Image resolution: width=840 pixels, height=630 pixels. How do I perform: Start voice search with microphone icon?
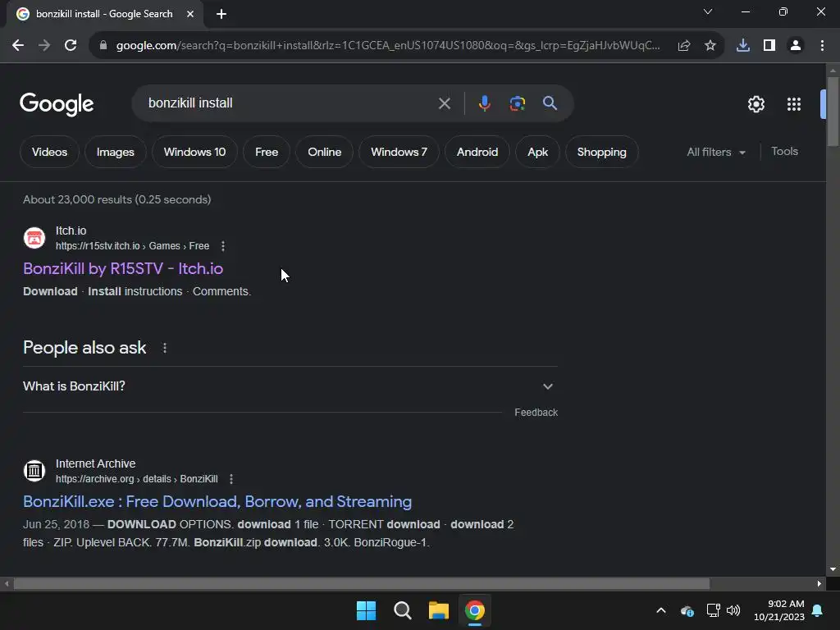coord(484,103)
